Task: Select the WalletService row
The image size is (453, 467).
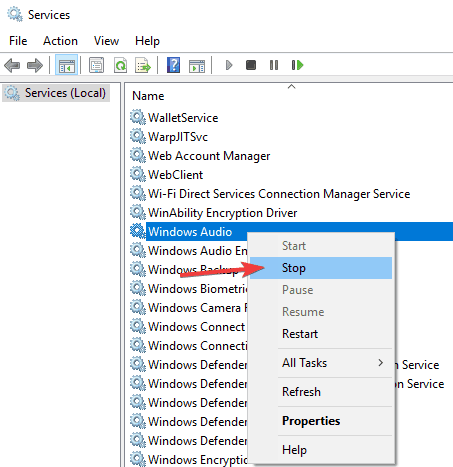Action: [x=183, y=118]
